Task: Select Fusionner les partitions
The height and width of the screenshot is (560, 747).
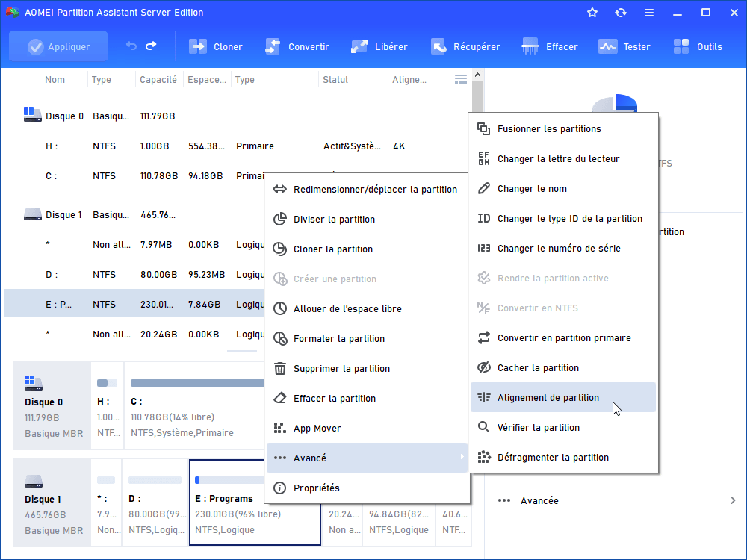Action: (563, 128)
